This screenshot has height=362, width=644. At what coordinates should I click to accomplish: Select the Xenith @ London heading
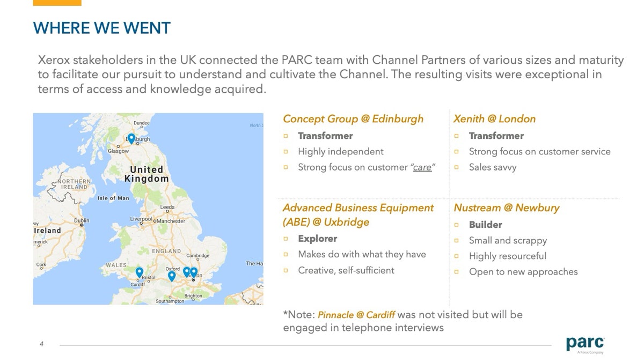(494, 119)
